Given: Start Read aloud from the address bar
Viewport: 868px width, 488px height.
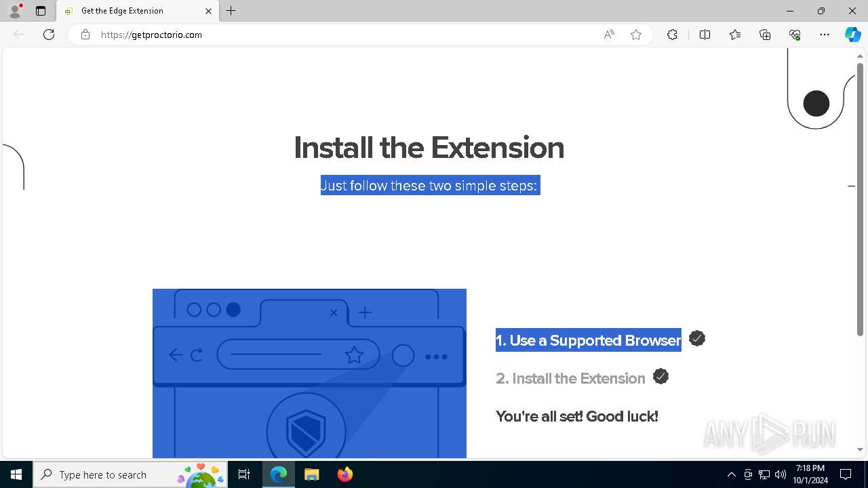Looking at the screenshot, I should pos(609,35).
